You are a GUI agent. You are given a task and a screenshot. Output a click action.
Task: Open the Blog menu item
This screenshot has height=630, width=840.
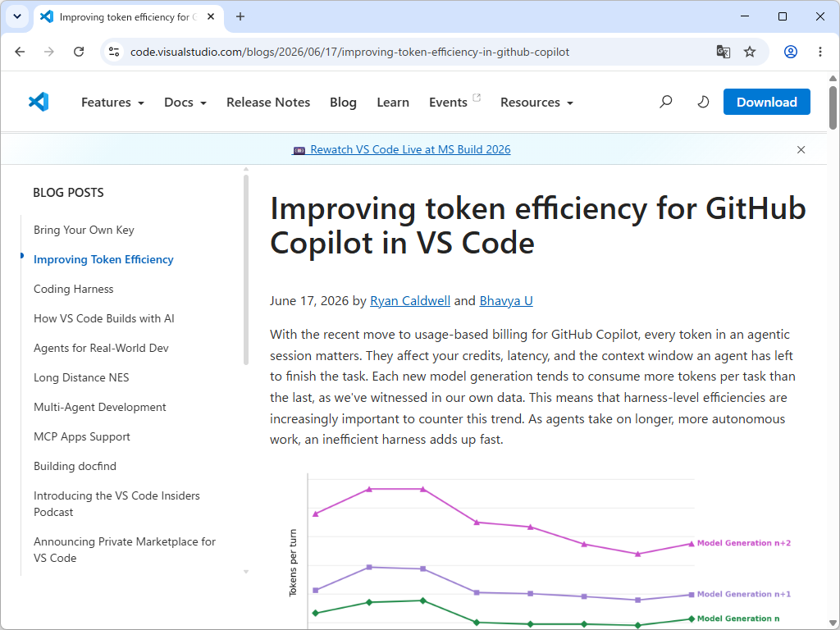point(344,103)
